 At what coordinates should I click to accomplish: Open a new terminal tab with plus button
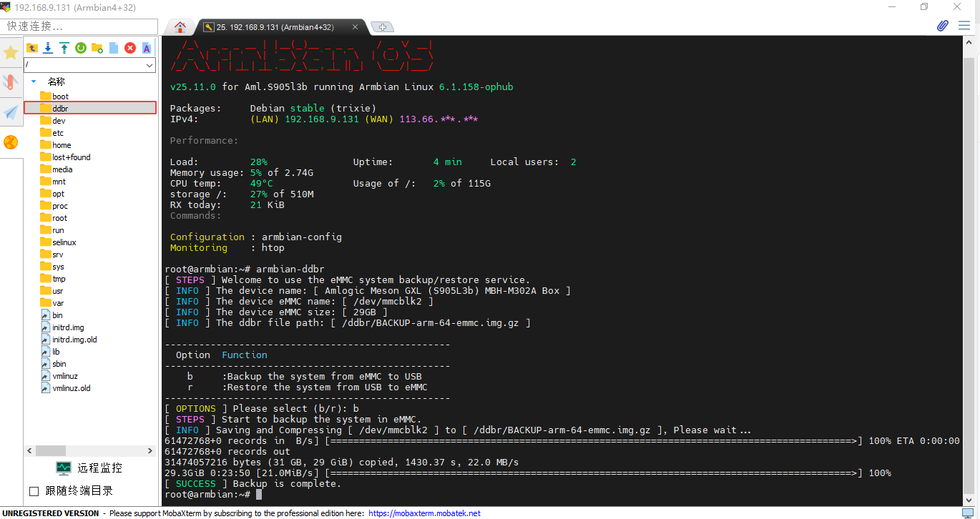click(382, 26)
